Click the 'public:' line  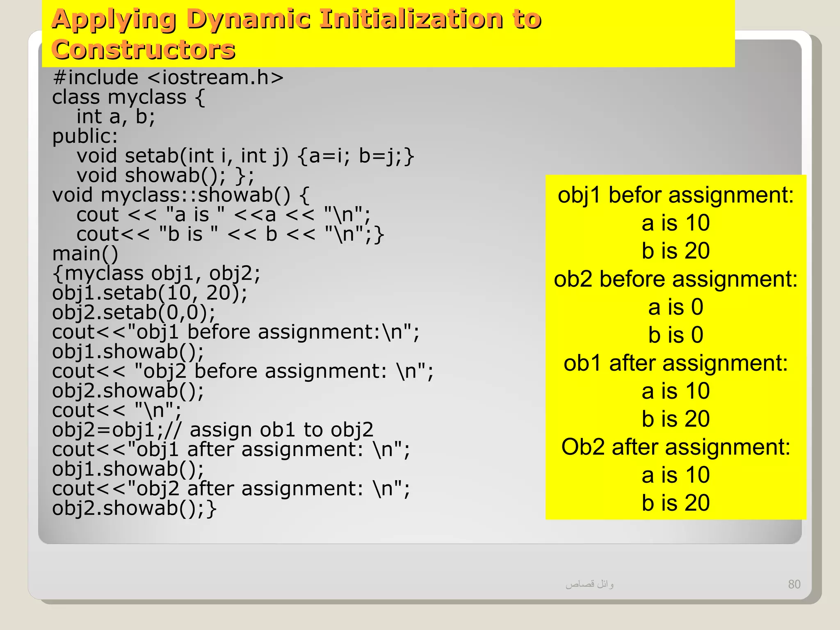[85, 137]
